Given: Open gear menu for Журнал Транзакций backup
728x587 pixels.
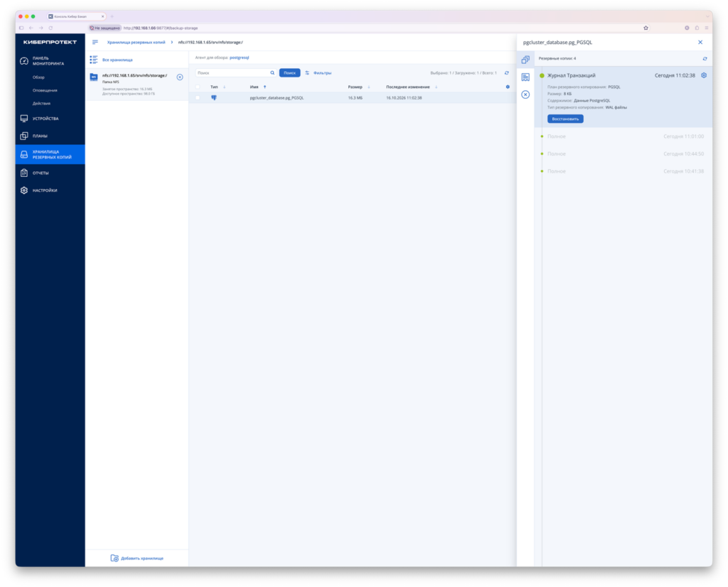Looking at the screenshot, I should [x=704, y=75].
